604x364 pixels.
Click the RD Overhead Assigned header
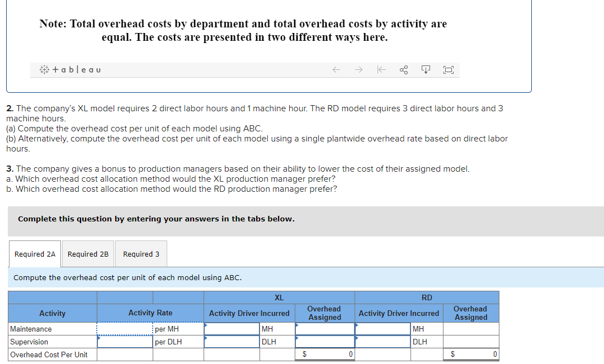(x=471, y=313)
